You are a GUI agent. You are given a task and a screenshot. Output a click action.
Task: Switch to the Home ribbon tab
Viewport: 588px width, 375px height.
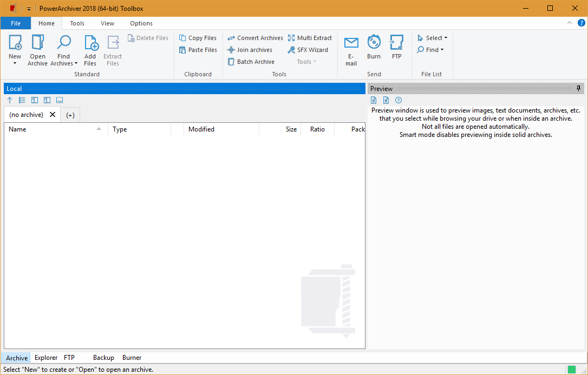[47, 23]
